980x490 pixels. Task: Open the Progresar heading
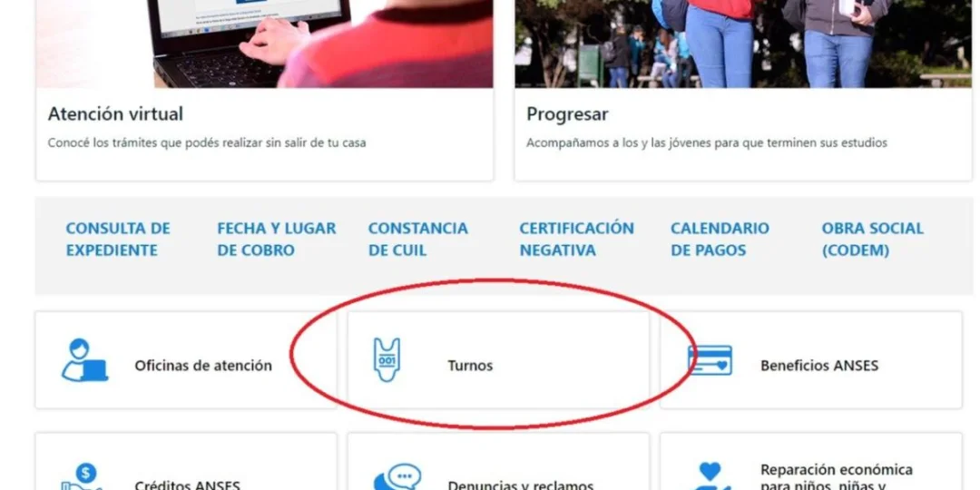[x=567, y=115]
